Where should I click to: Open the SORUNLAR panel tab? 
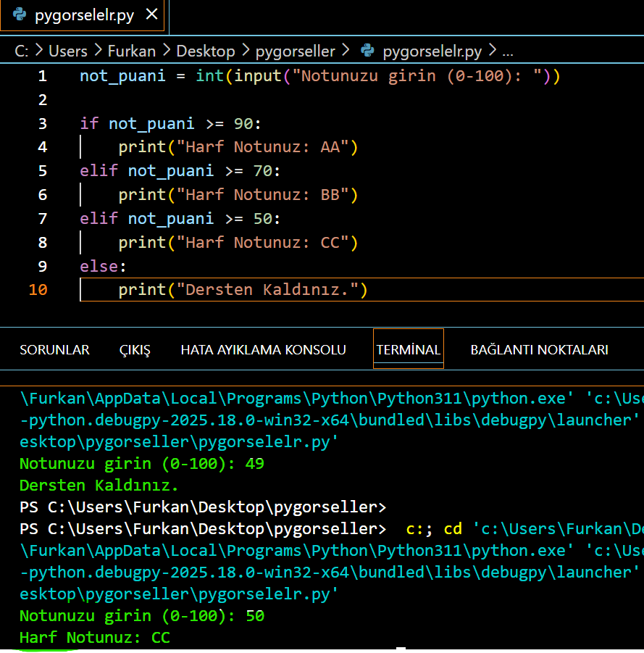point(54,349)
